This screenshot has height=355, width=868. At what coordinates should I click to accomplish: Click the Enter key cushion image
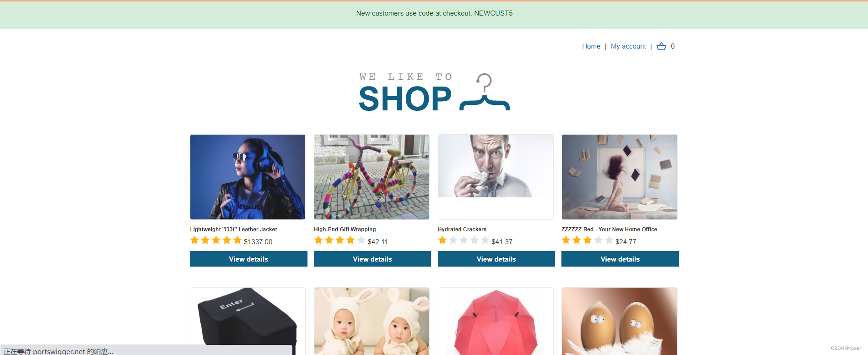tap(248, 321)
